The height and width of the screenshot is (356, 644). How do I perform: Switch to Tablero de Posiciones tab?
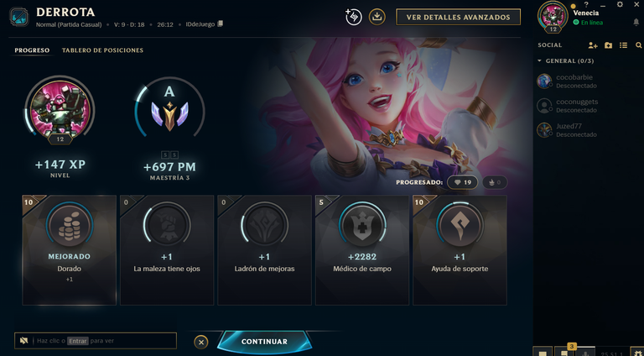[102, 50]
